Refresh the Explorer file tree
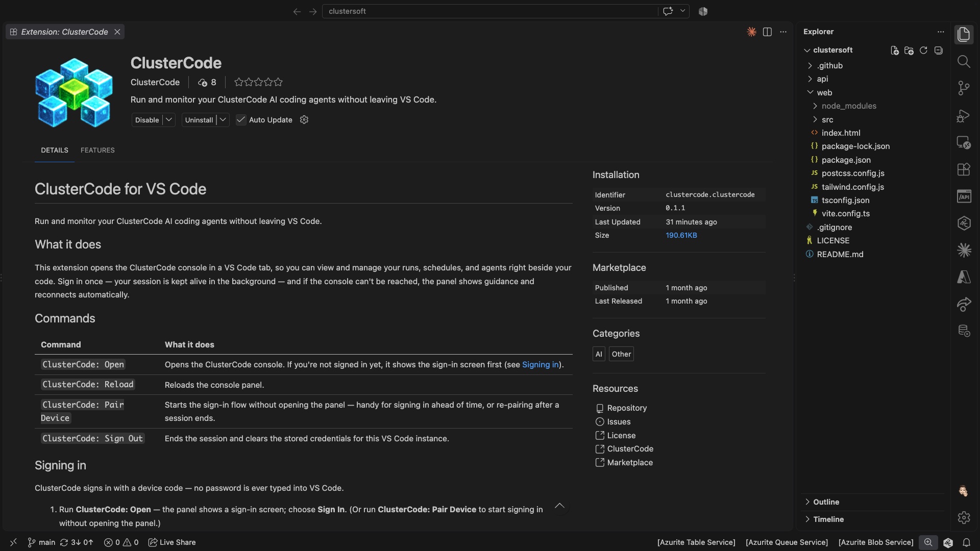The image size is (980, 551). click(923, 50)
